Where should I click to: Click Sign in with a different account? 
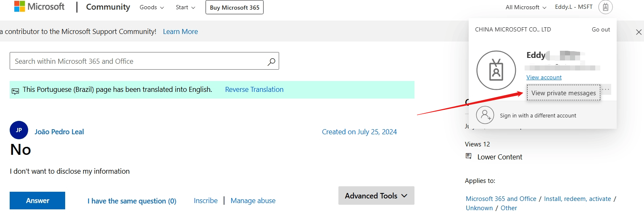coord(538,115)
